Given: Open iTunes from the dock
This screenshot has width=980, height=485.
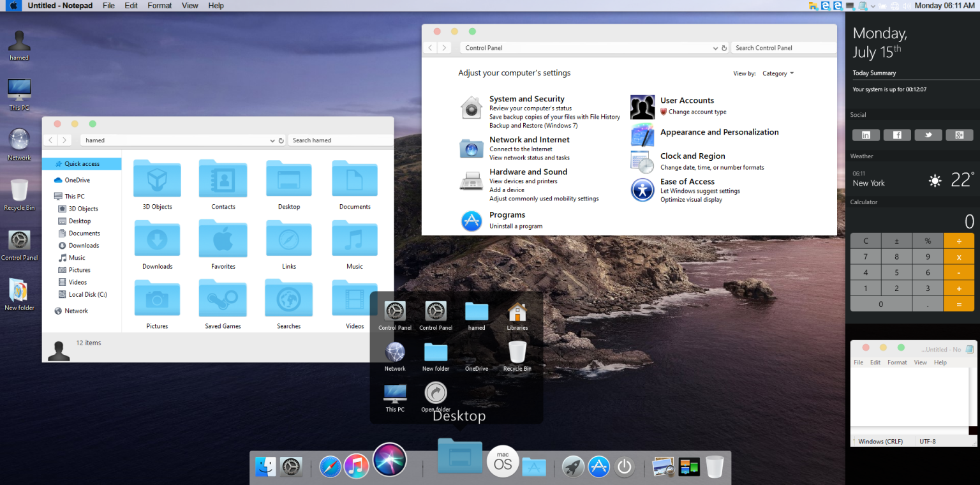Looking at the screenshot, I should pyautogui.click(x=356, y=466).
